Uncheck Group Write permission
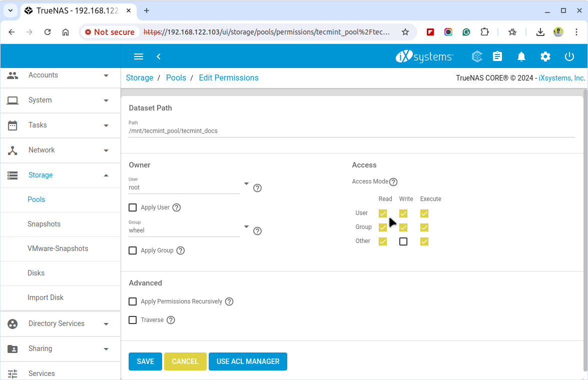The width and height of the screenshot is (588, 380). point(403,227)
